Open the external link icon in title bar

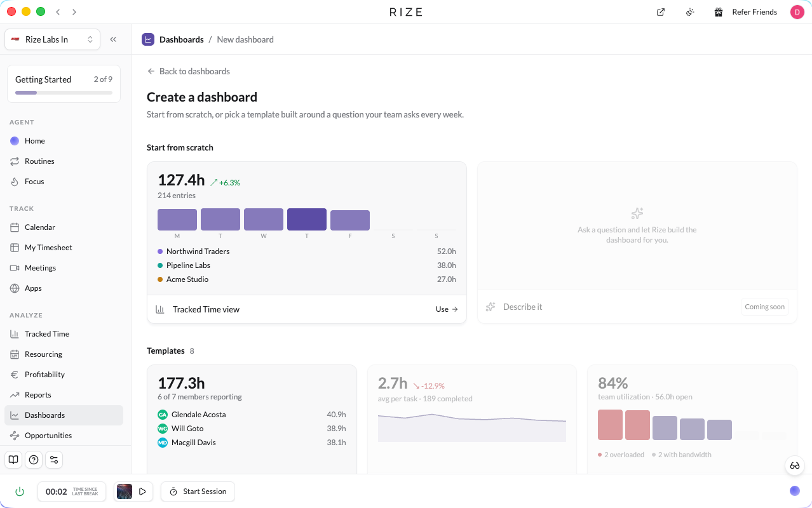(x=661, y=12)
